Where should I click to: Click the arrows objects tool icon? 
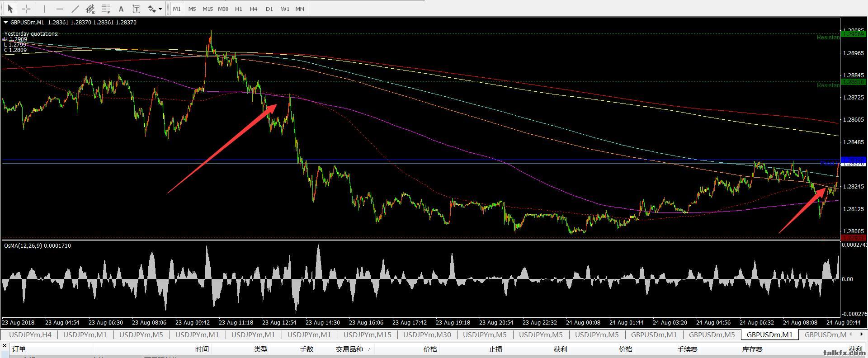[x=152, y=9]
